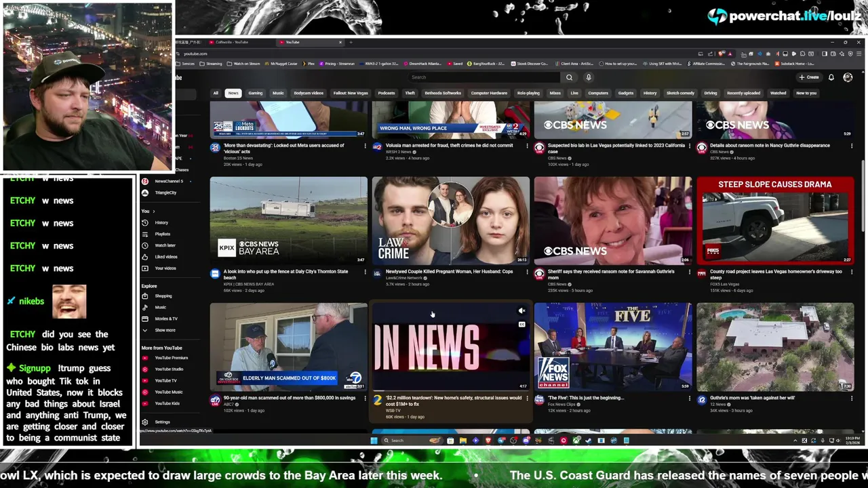Image resolution: width=868 pixels, height=488 pixels.
Task: Open more options for Guthrie's mom video
Action: 851,399
